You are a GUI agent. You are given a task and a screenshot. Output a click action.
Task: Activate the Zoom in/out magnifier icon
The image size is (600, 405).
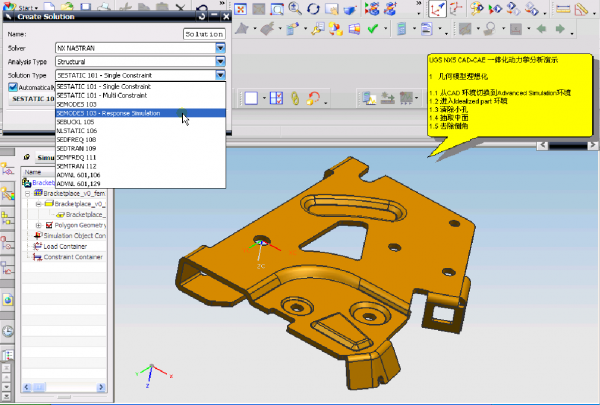point(295,8)
